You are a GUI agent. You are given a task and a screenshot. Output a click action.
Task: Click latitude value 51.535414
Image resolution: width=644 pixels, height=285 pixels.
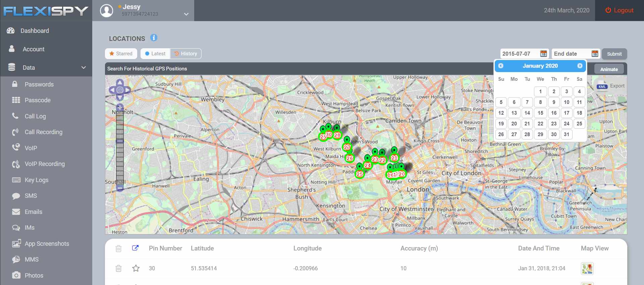pos(204,269)
